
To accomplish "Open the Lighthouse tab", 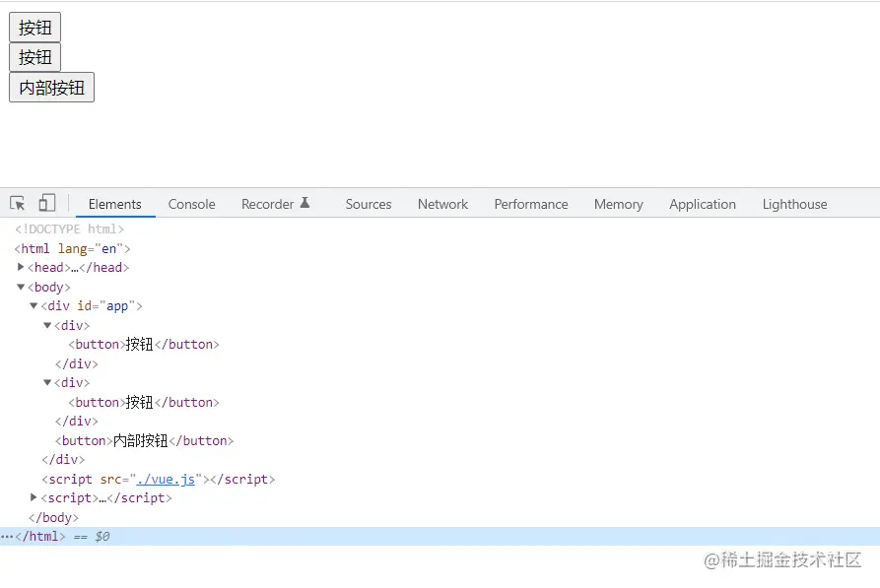I will tap(794, 204).
